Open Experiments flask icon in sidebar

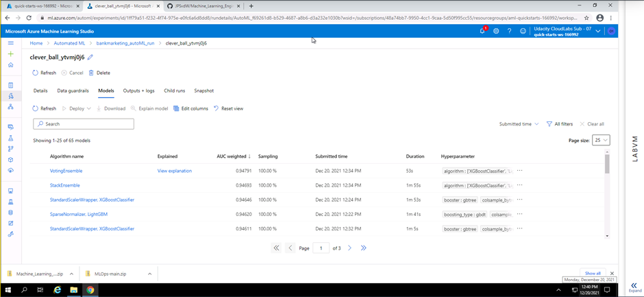[11, 139]
